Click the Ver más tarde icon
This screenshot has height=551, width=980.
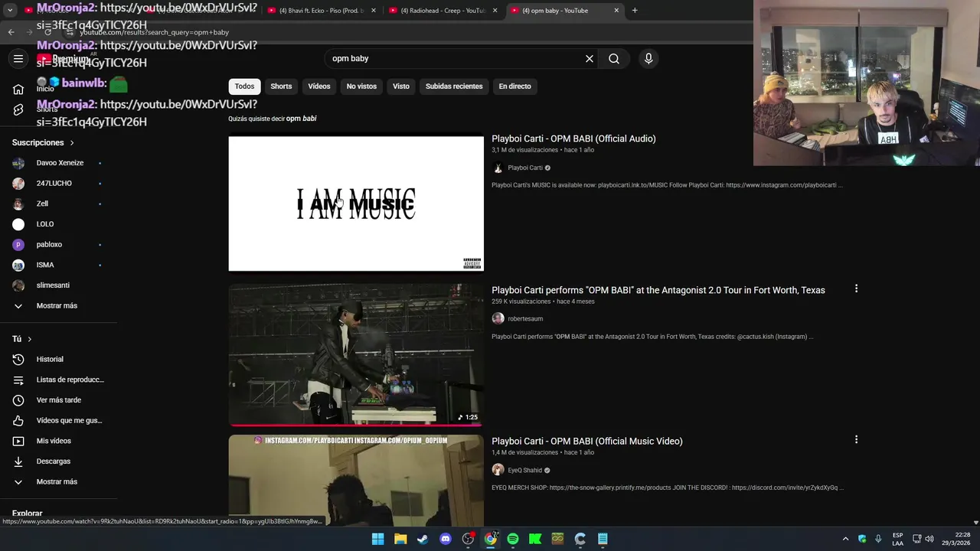(x=18, y=400)
